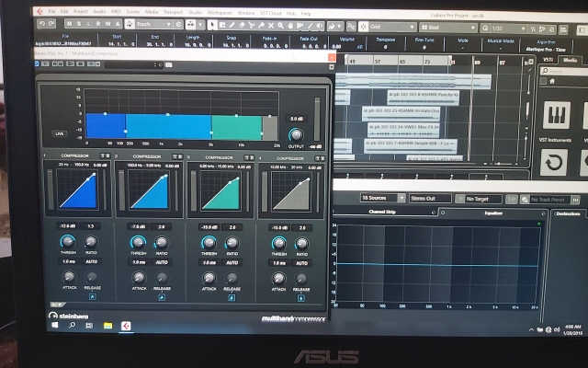Toggle Write automation W button
588x368 pixels.
coord(108,24)
